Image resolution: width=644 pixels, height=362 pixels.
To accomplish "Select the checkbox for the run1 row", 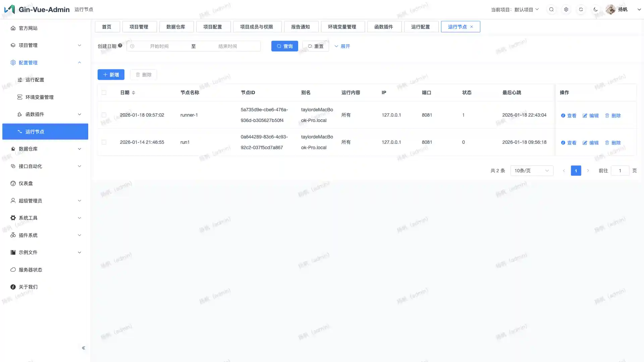I will coord(104,142).
